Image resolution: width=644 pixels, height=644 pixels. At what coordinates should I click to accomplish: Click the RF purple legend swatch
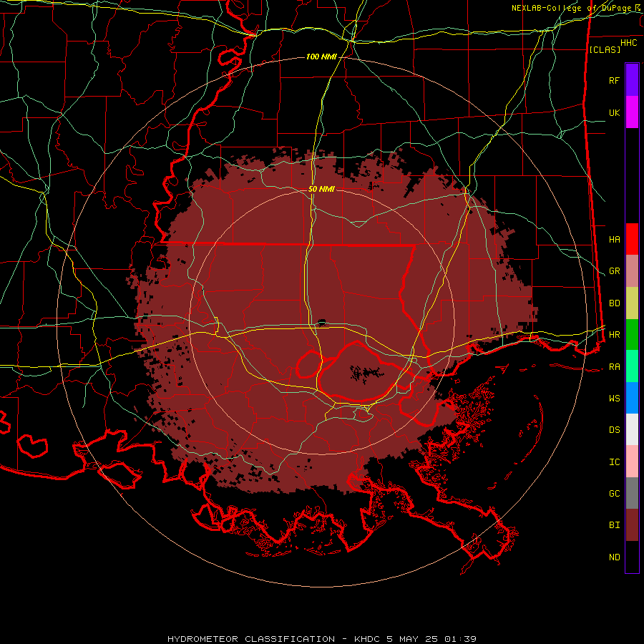632,80
